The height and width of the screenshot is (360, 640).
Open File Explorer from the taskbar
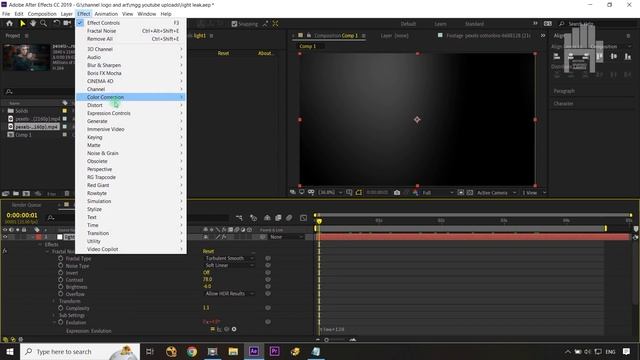[x=233, y=351]
